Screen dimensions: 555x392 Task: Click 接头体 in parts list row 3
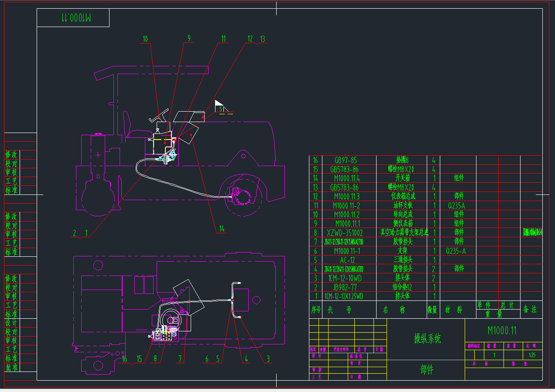click(403, 278)
